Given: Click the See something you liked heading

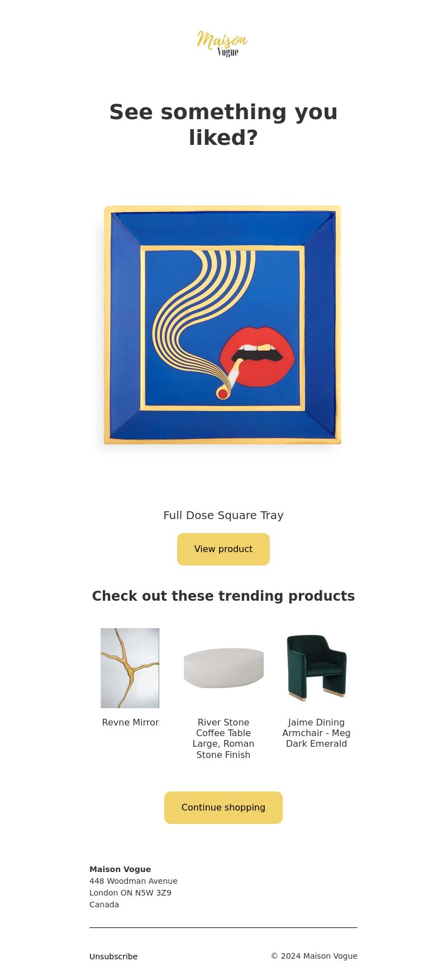Looking at the screenshot, I should 223,125.
